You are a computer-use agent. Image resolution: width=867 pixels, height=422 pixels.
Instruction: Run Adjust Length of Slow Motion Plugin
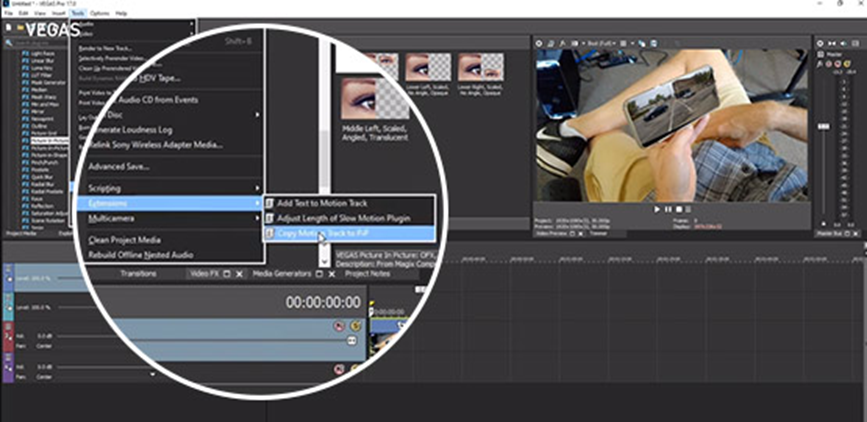coord(349,218)
